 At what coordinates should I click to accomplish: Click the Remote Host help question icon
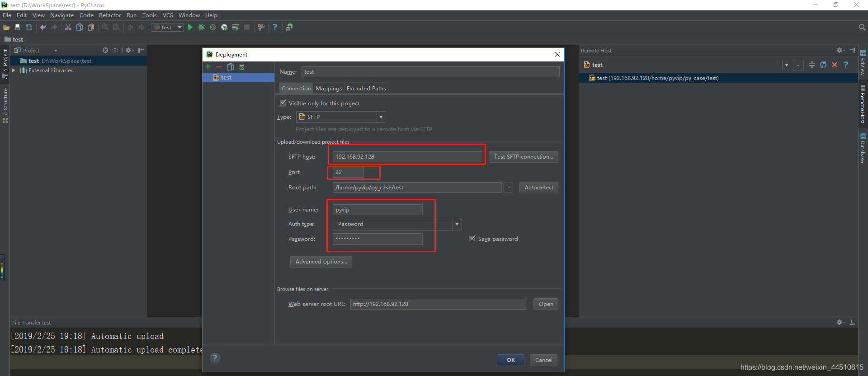(x=846, y=65)
